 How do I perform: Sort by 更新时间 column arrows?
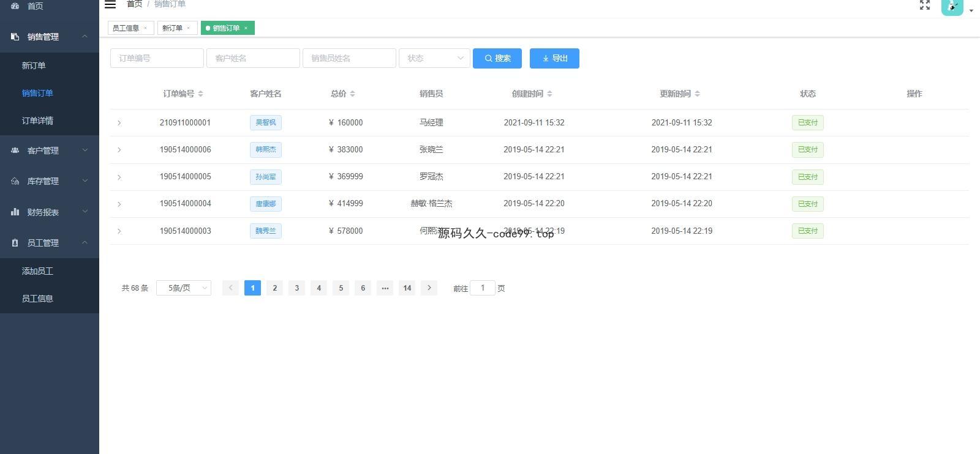pyautogui.click(x=697, y=94)
